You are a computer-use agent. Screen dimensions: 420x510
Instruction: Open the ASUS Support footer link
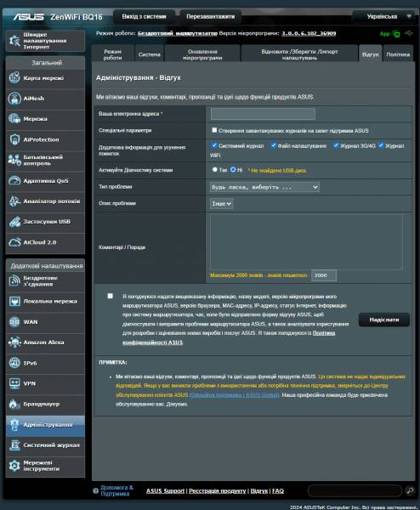165,490
